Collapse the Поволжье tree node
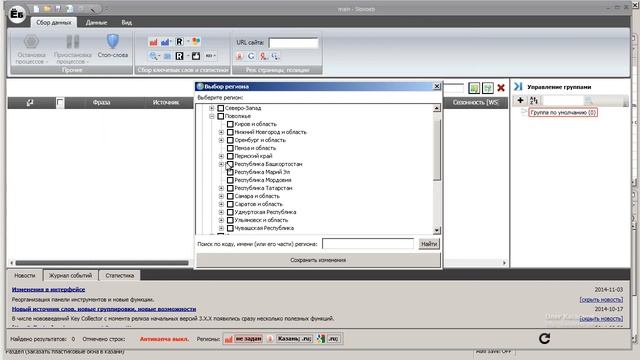This screenshot has width=640, height=360. 211,116
